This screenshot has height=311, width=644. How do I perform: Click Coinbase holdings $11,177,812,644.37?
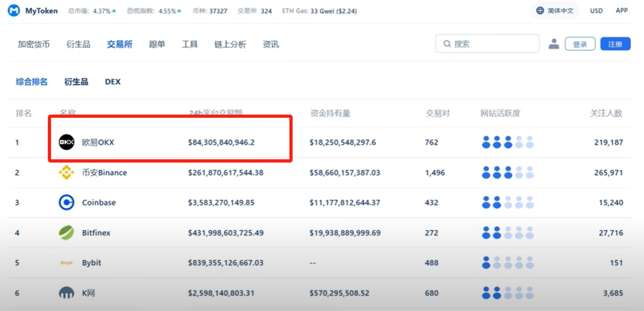click(345, 203)
